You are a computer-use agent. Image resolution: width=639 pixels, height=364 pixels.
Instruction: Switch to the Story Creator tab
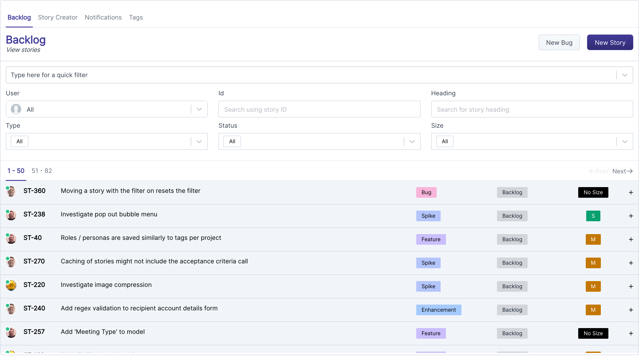point(57,17)
